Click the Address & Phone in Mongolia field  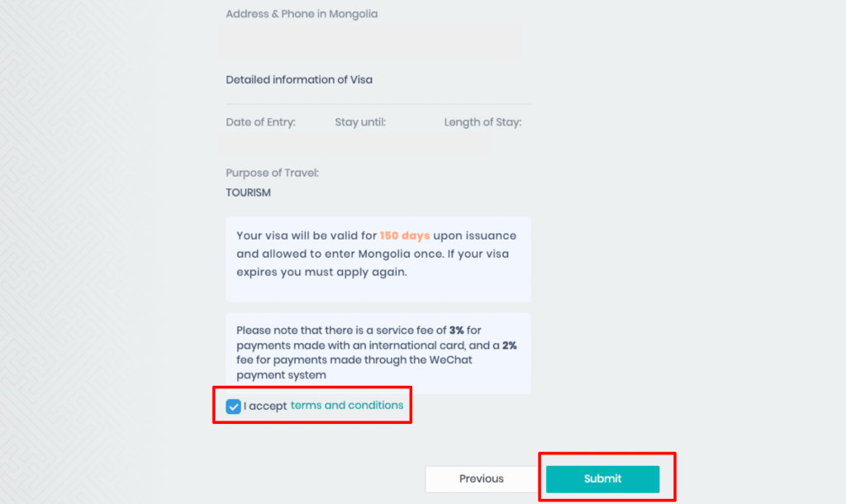pyautogui.click(x=373, y=41)
